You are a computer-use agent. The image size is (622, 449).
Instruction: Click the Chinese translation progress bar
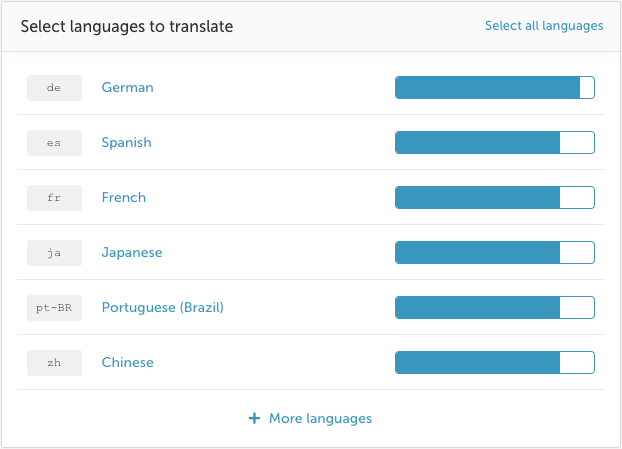495,363
